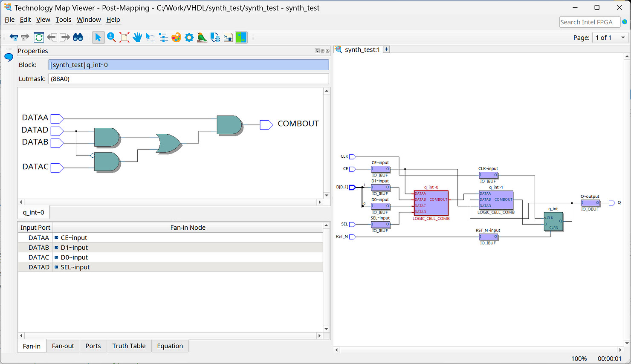Select the q_int~1 logic cell block
Screen dimensions: 631x364
pos(496,200)
